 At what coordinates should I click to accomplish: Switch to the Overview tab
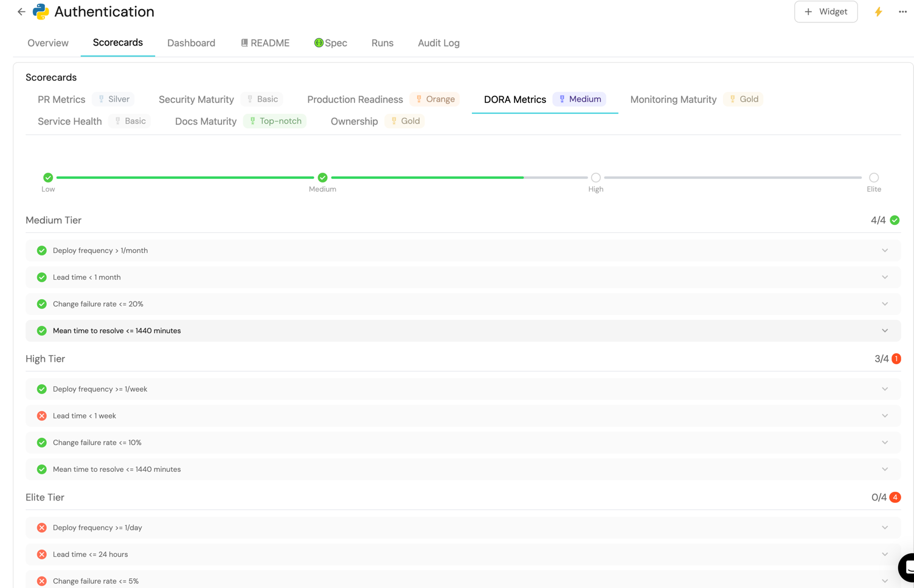tap(48, 43)
